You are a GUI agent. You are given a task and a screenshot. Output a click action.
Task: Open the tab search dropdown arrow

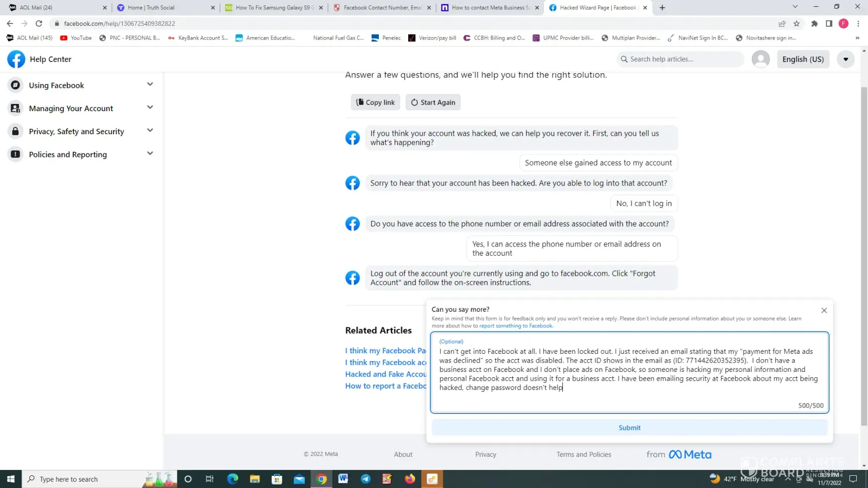coord(795,7)
